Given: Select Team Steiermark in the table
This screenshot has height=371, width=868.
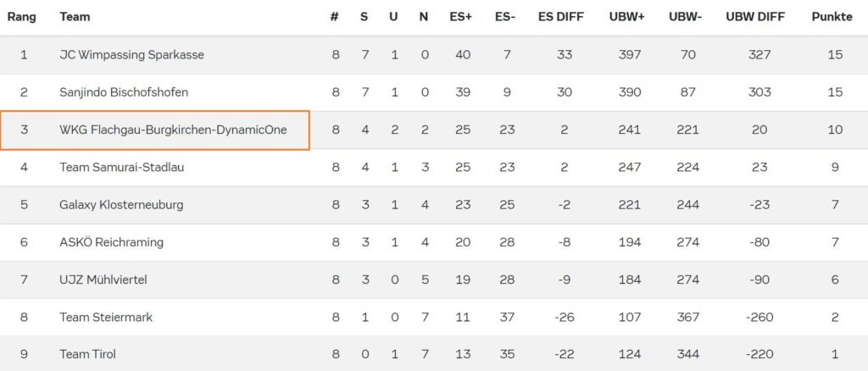Looking at the screenshot, I should (106, 318).
